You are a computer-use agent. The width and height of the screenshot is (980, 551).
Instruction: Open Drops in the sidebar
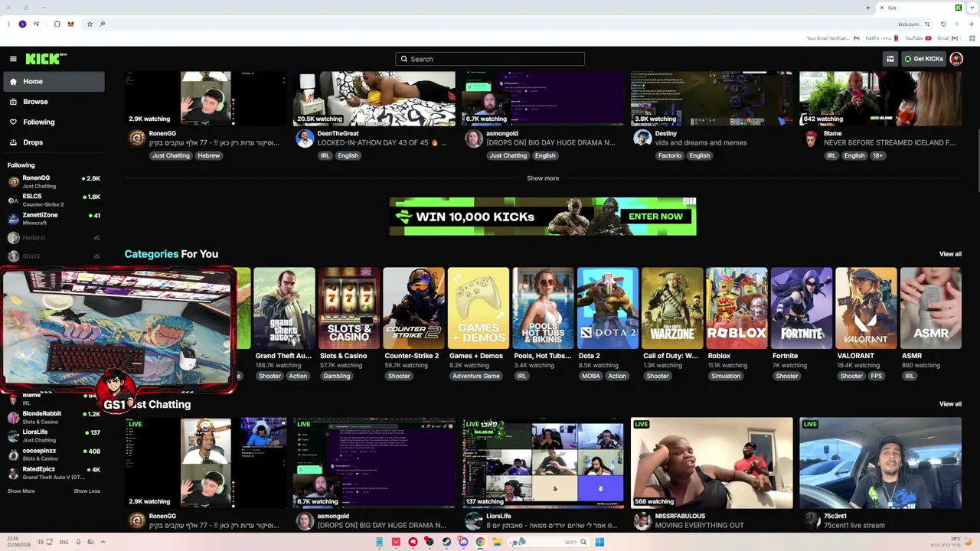coord(54,142)
